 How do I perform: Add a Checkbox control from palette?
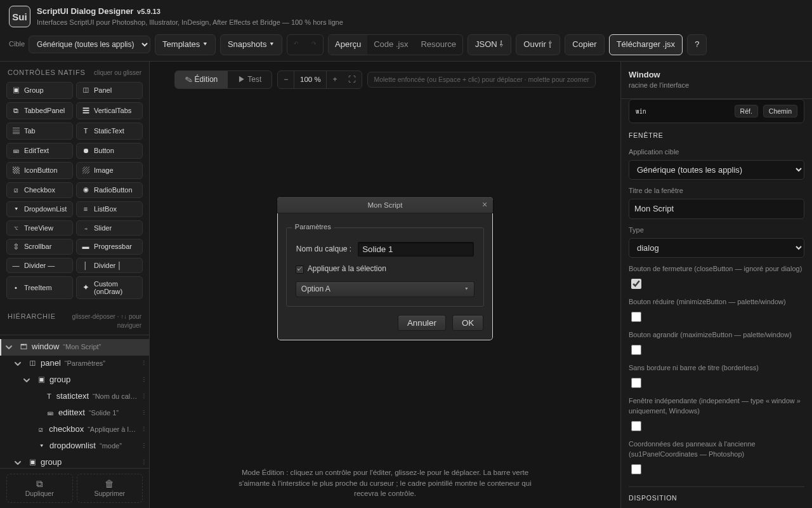tap(39, 190)
